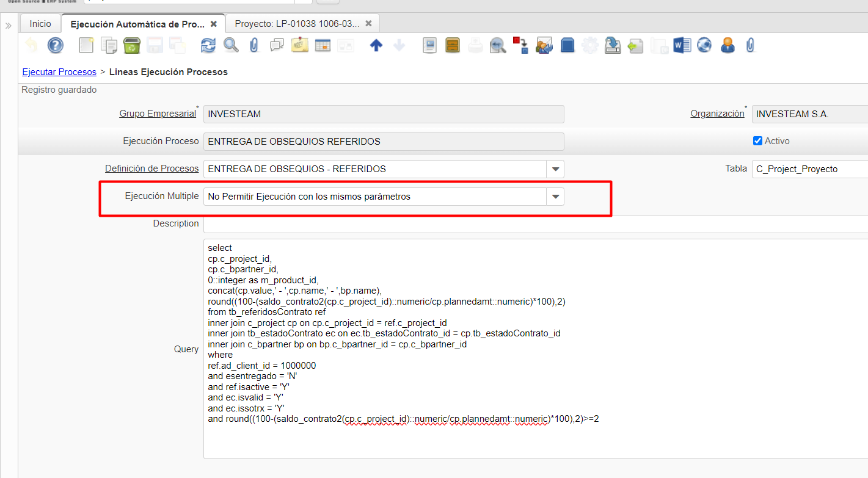The width and height of the screenshot is (868, 478).
Task: Switch to grid view icon
Action: [323, 45]
